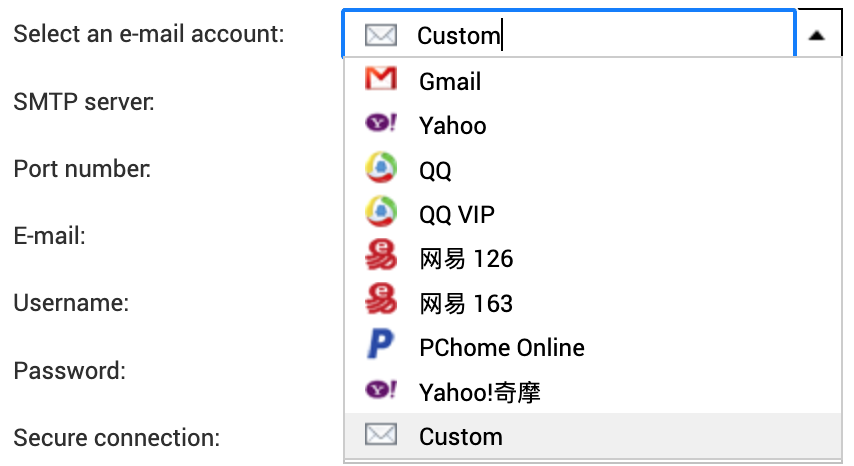Click the QQ mail icon

(380, 169)
